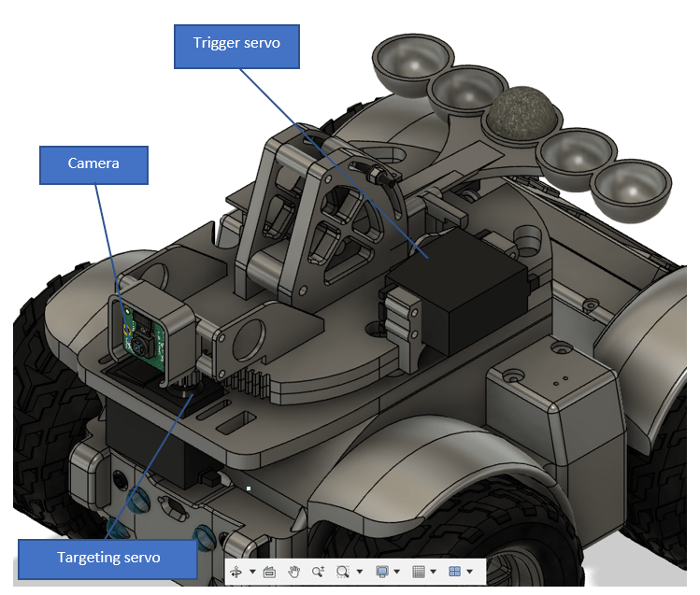Screen dimensions: 700x595
Task: Activate the Orbit navigation tool
Action: (x=237, y=572)
